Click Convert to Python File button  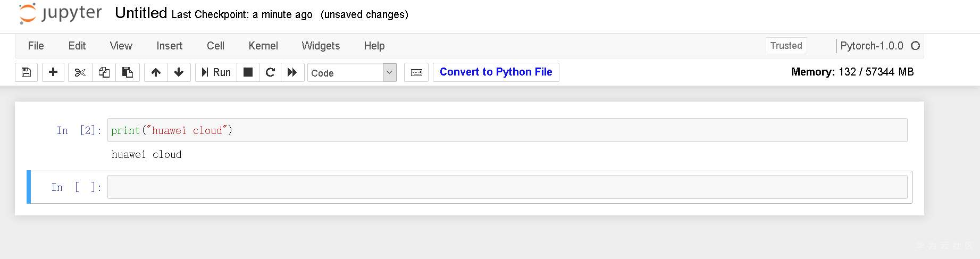click(496, 72)
